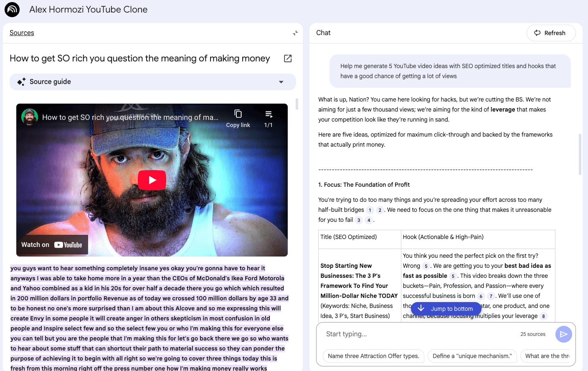Select 'Name three Attraction Offer types' suggestion
588x371 pixels.
tap(373, 356)
